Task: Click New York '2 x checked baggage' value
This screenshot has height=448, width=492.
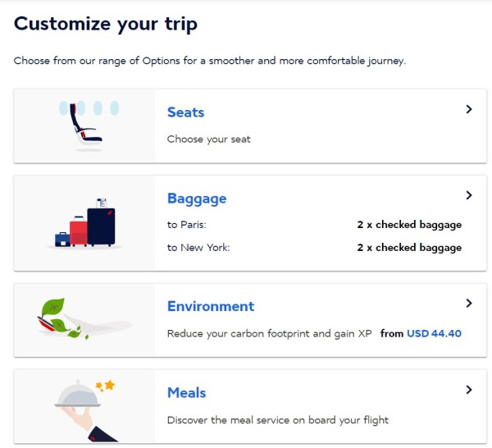Action: [409, 248]
